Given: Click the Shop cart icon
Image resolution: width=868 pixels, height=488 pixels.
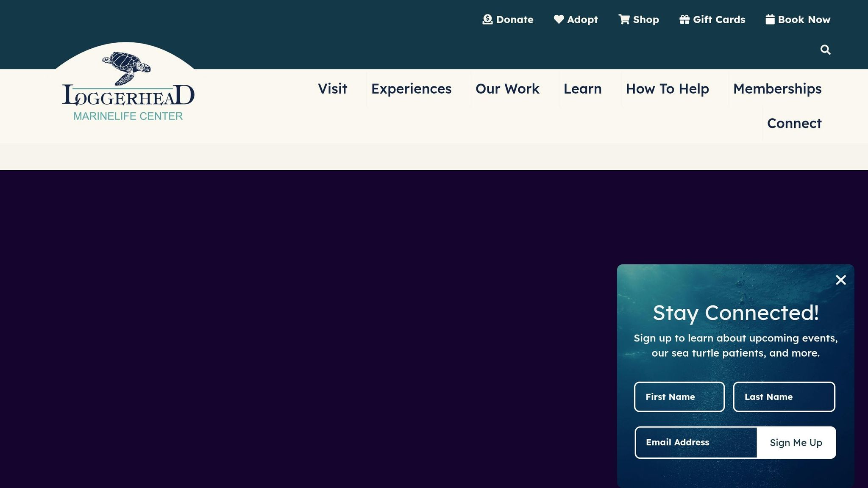Looking at the screenshot, I should pyautogui.click(x=624, y=19).
